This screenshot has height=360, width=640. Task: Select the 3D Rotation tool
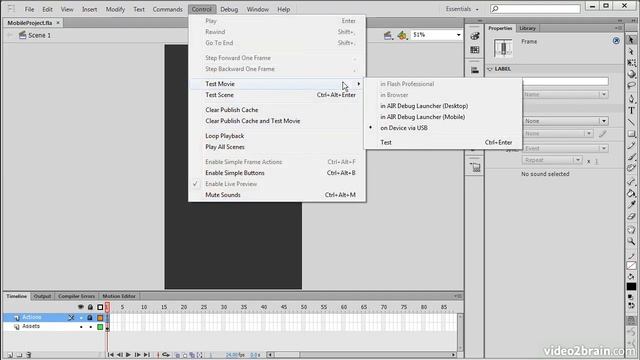631,74
